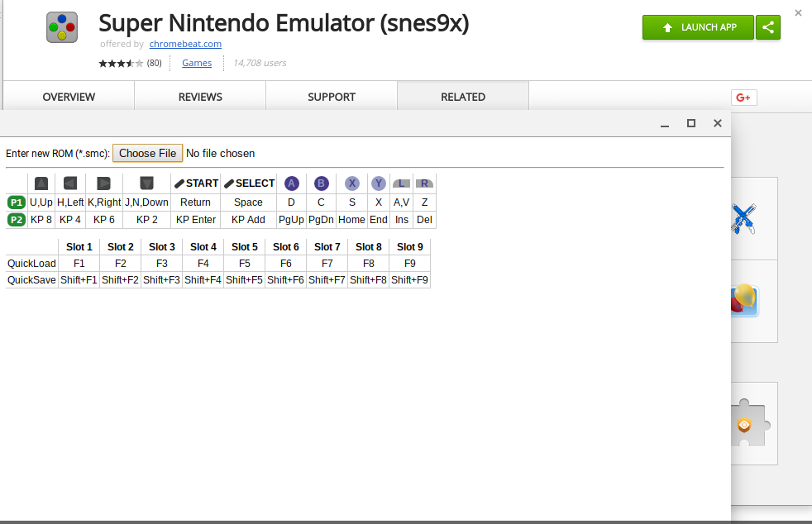Image resolution: width=812 pixels, height=524 pixels.
Task: Open the related app with balloon icon
Action: (745, 300)
